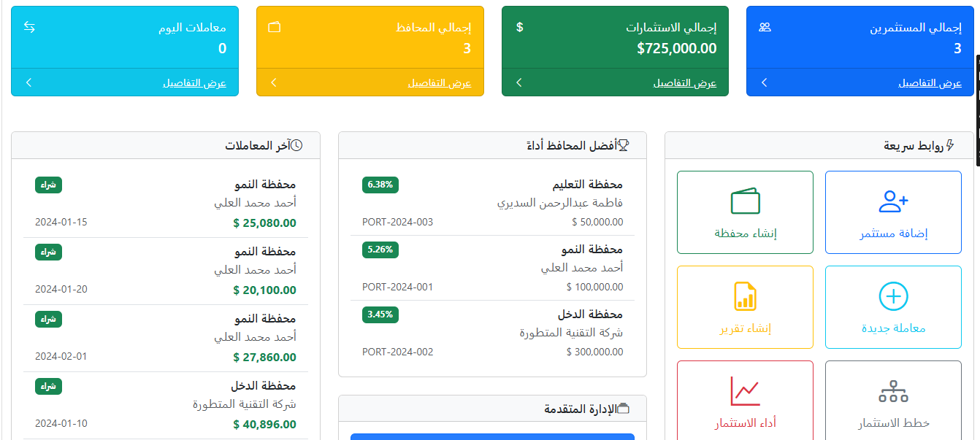Click the line graph icon in أداء الاستثمار tile
The height and width of the screenshot is (440, 980).
click(745, 392)
